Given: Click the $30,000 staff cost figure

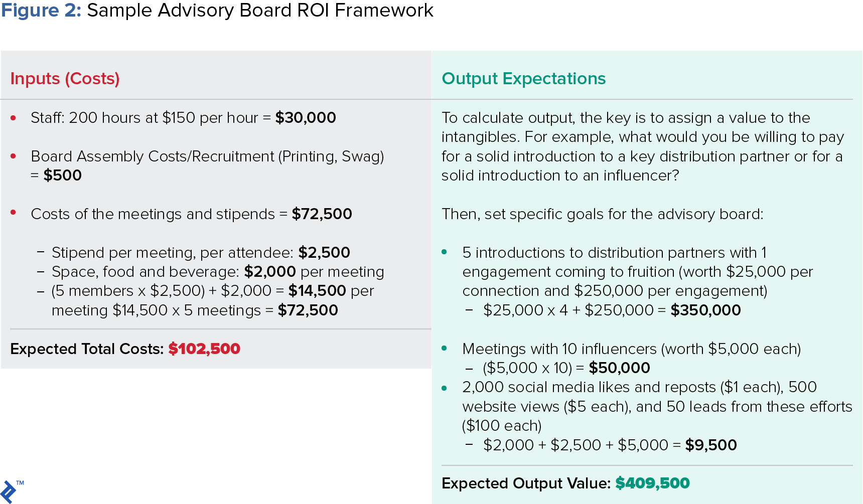Looking at the screenshot, I should (306, 118).
